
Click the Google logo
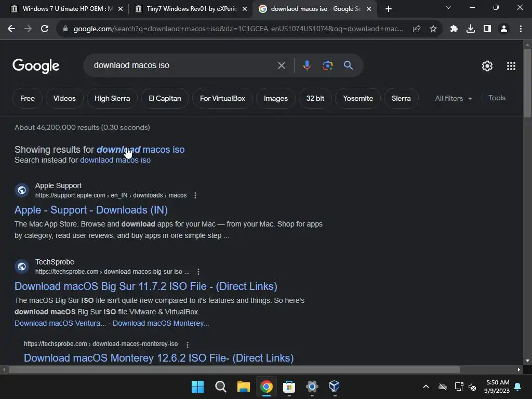click(36, 66)
